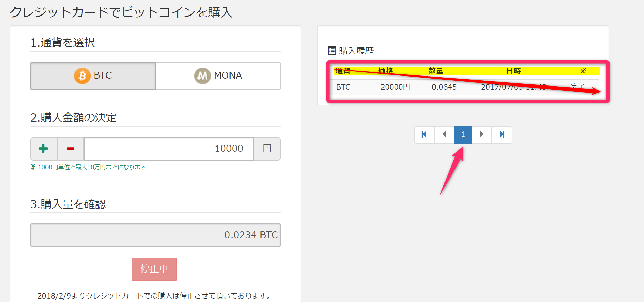Click the 価格 column header

(386, 71)
